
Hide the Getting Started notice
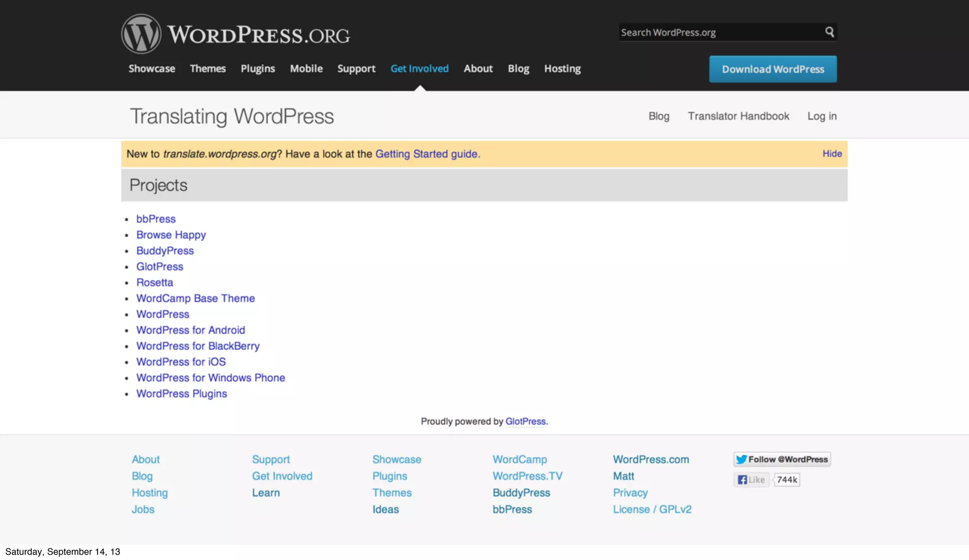click(x=832, y=154)
